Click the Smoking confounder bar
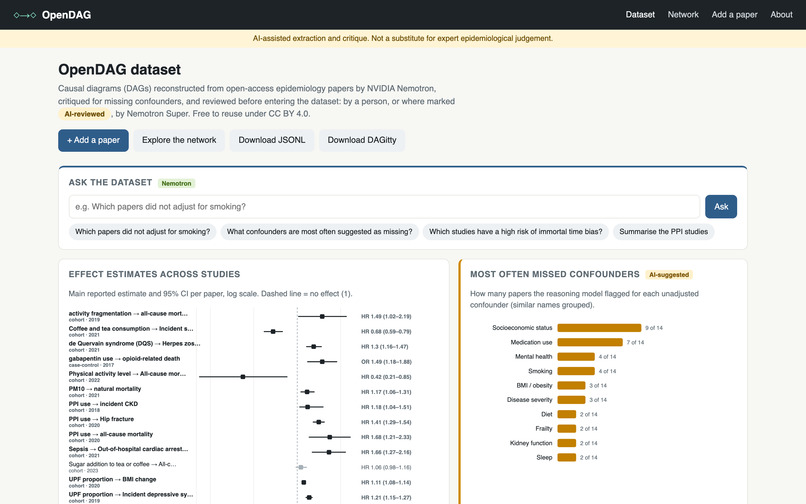The height and width of the screenshot is (504, 806). coord(576,371)
